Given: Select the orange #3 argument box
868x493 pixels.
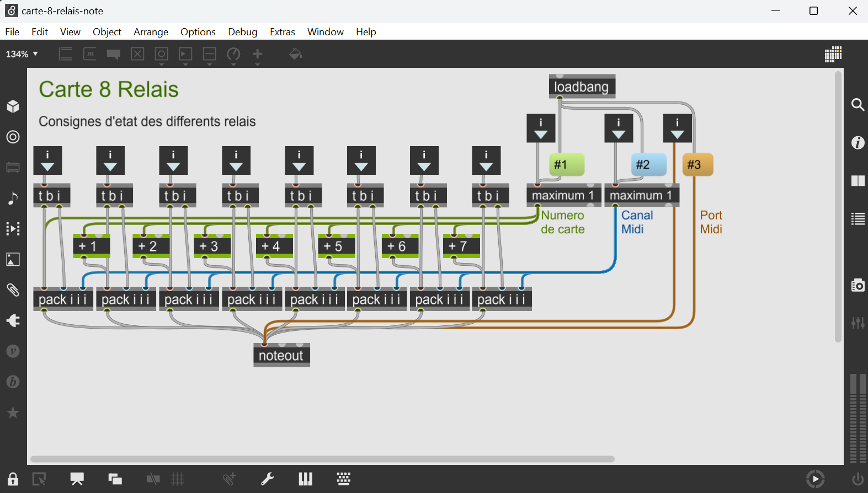Looking at the screenshot, I should (x=697, y=164).
